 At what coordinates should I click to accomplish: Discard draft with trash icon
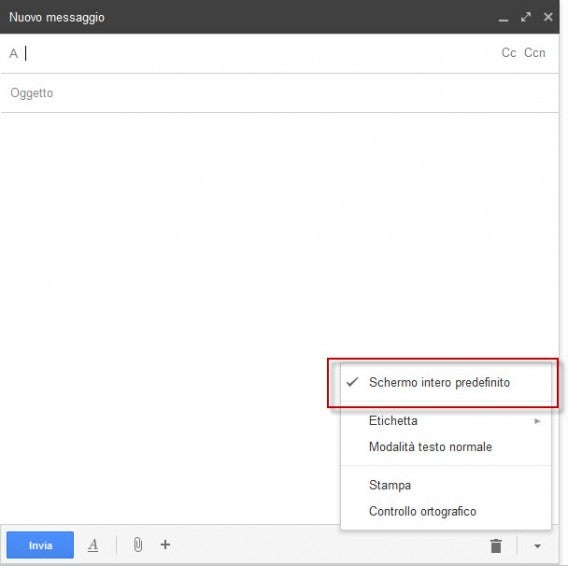coord(496,546)
